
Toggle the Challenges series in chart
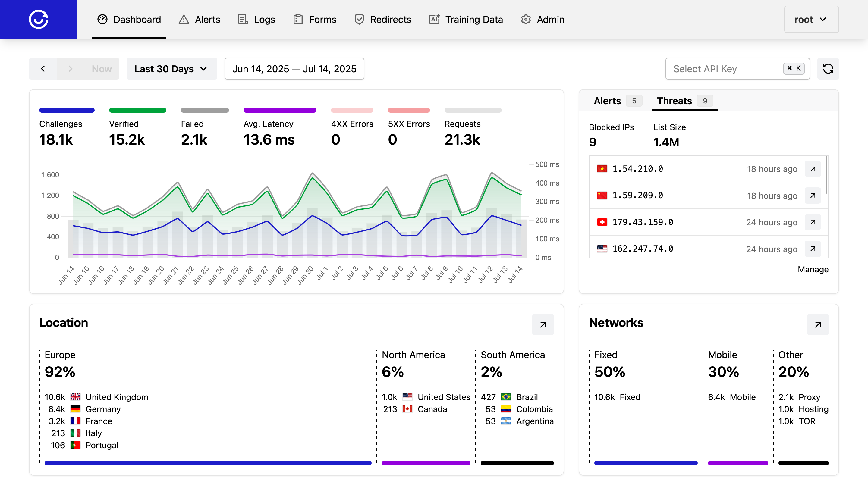point(61,124)
